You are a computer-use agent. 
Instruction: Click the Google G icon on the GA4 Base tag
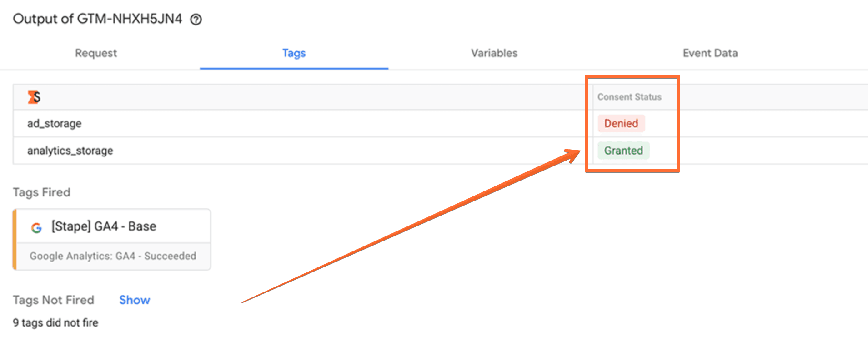pyautogui.click(x=36, y=227)
